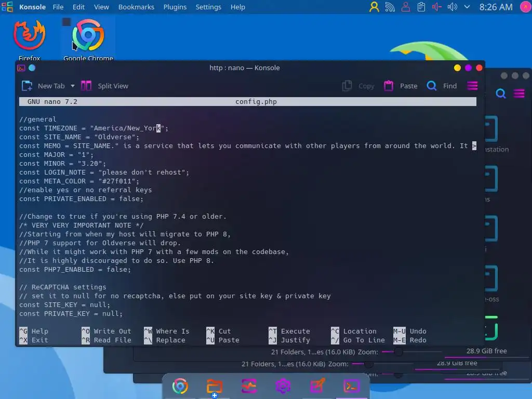The height and width of the screenshot is (399, 532).
Task: Open the Plugins menu
Action: coord(175,7)
